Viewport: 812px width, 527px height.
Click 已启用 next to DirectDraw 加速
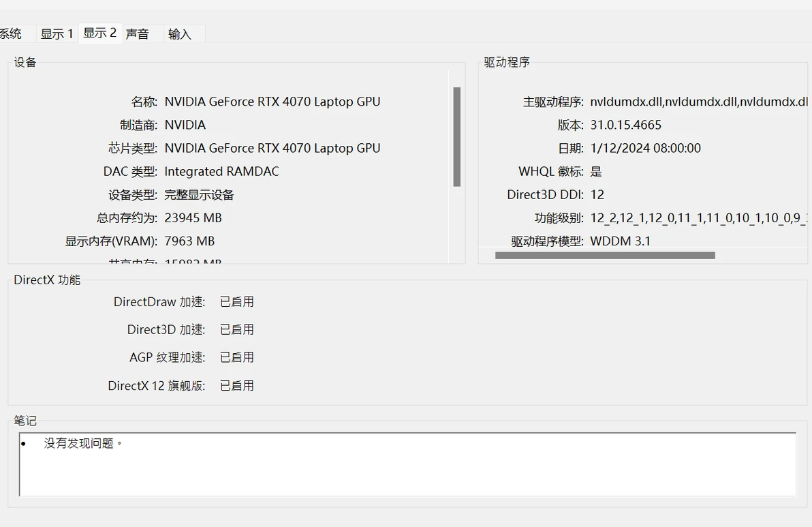click(236, 301)
